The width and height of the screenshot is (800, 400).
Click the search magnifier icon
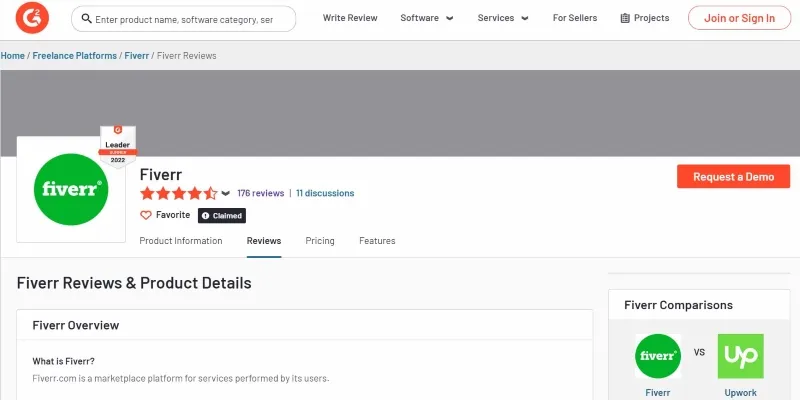point(86,19)
